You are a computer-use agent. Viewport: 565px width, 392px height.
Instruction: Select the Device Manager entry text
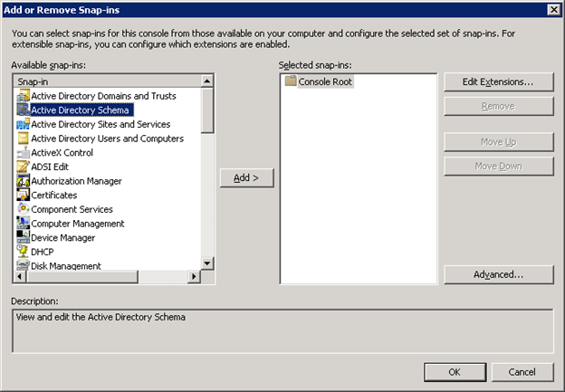coord(63,238)
